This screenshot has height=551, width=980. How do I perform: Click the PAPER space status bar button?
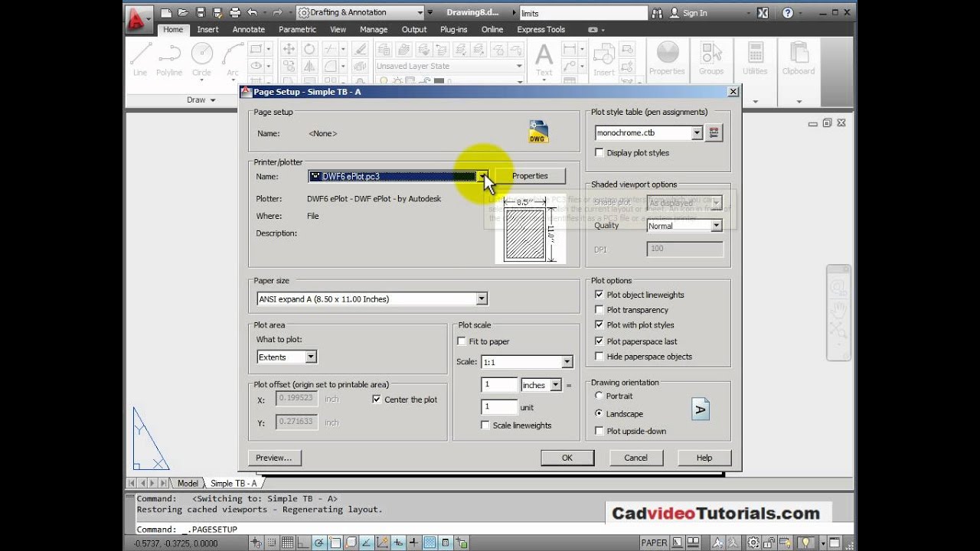point(655,543)
